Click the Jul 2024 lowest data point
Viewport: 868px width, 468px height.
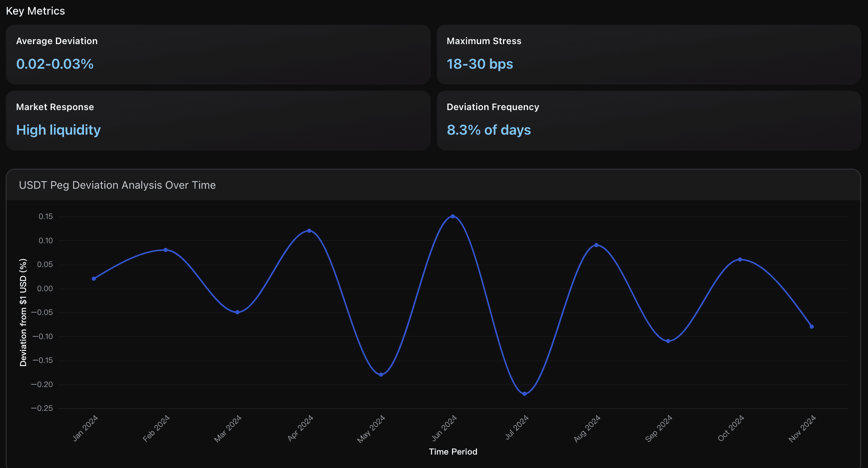[524, 394]
